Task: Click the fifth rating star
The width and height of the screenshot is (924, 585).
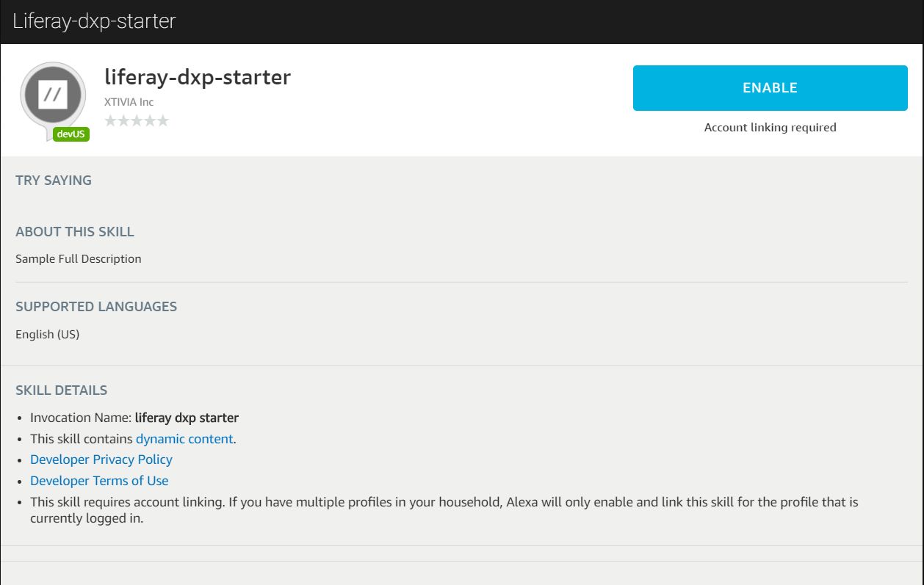Action: pyautogui.click(x=162, y=120)
